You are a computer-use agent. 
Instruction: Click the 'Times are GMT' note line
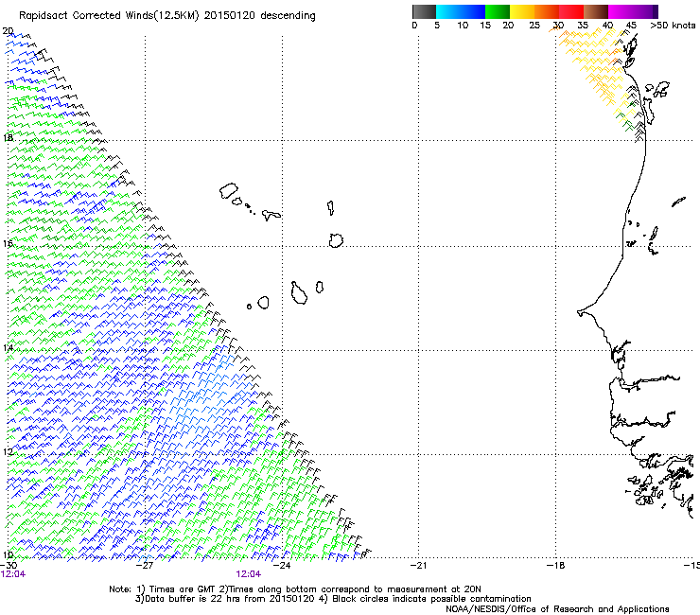tap(294, 589)
